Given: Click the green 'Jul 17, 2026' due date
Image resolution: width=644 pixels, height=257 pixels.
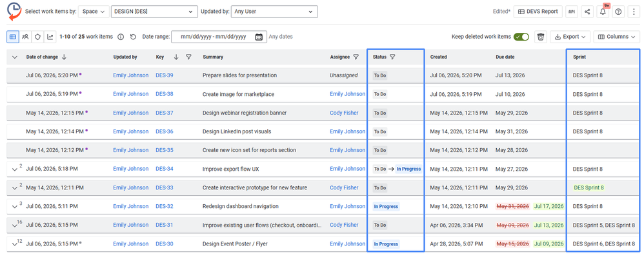Looking at the screenshot, I should 548,206.
